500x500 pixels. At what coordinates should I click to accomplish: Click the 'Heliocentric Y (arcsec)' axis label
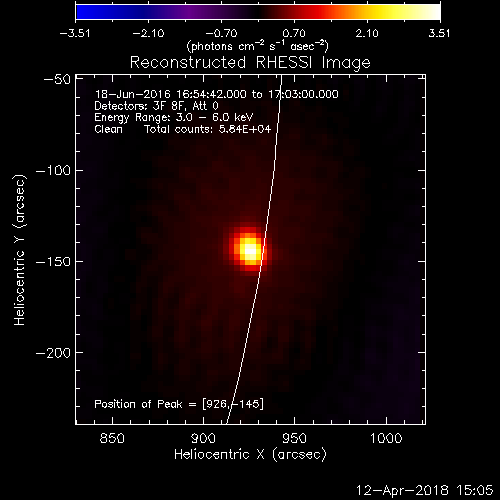click(20, 250)
